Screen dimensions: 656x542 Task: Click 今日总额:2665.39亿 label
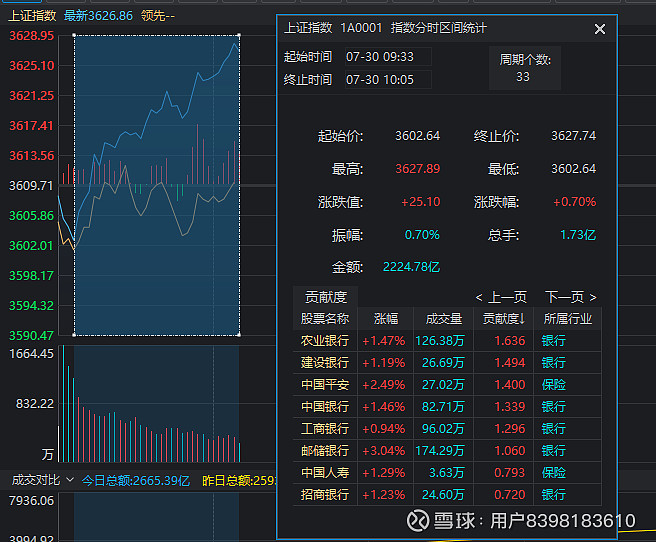[x=136, y=481]
